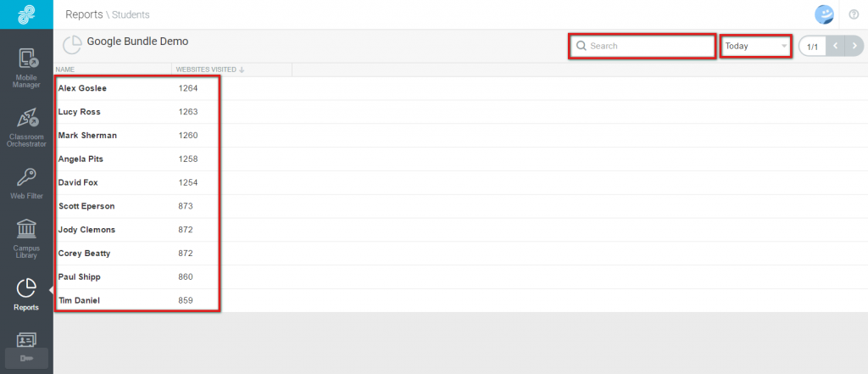868x374 pixels.
Task: Click the ID card icon in the sidebar
Action: (x=26, y=339)
